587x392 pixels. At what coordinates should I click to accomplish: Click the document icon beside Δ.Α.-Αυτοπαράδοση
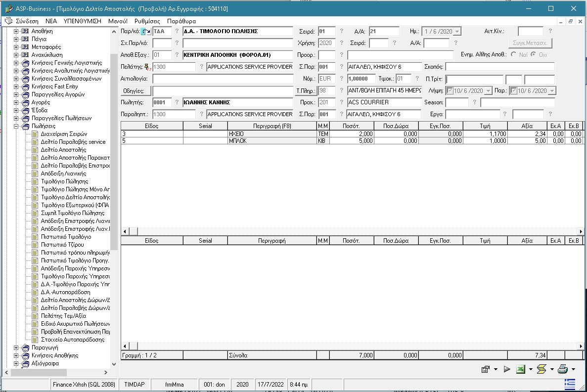tap(35, 292)
